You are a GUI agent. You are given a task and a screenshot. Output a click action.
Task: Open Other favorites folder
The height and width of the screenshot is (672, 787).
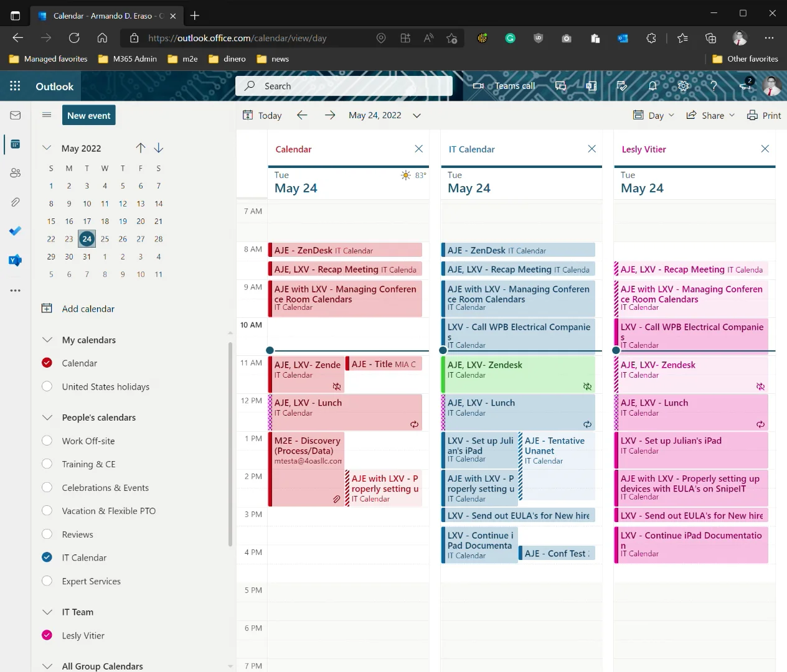tap(745, 59)
